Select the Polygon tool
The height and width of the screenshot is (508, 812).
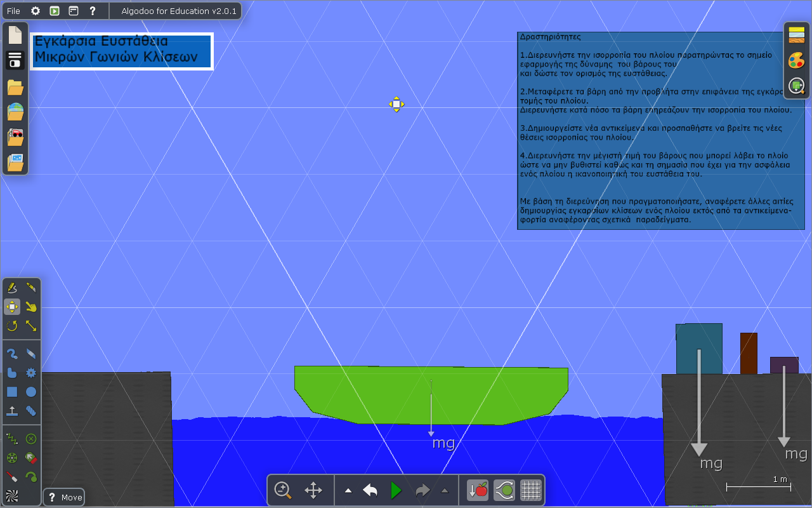click(12, 373)
